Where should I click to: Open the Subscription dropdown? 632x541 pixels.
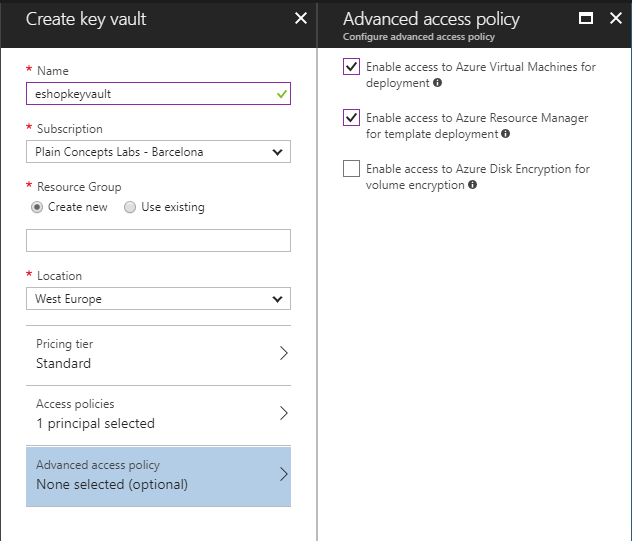click(x=158, y=152)
